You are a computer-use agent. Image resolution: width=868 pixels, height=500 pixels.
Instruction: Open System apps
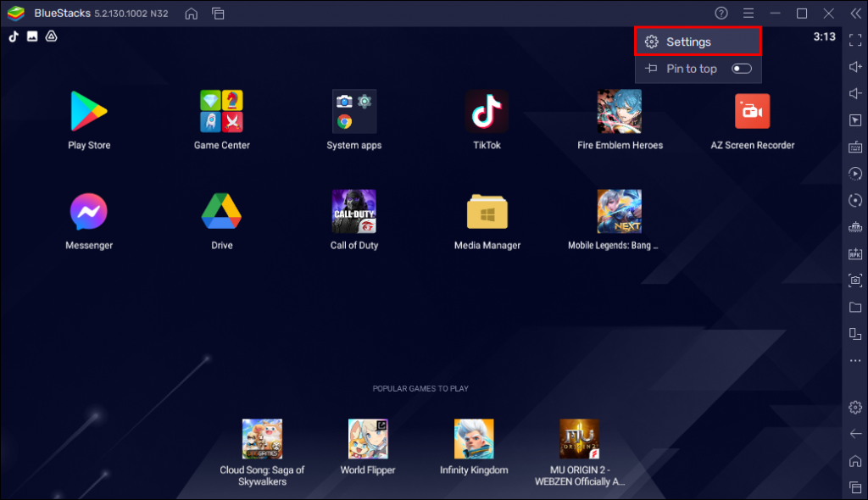point(353,111)
